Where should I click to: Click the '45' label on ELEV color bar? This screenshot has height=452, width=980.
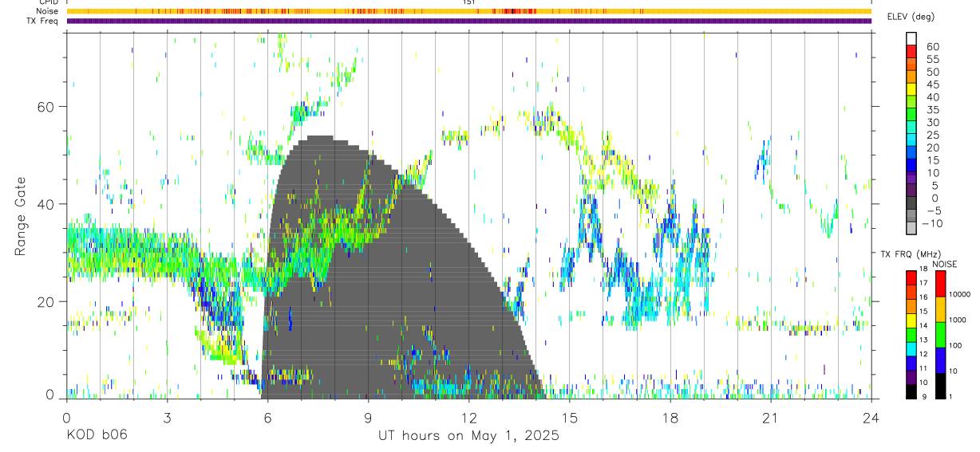point(931,85)
